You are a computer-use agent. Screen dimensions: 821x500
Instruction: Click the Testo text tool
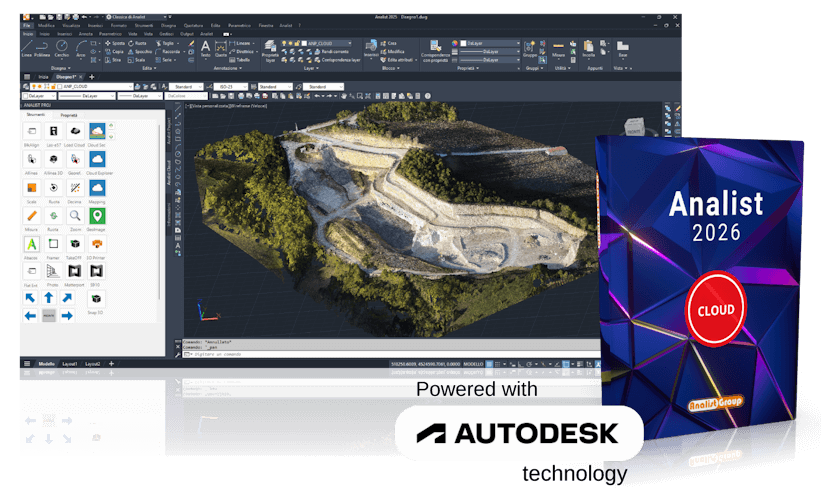pos(206,48)
